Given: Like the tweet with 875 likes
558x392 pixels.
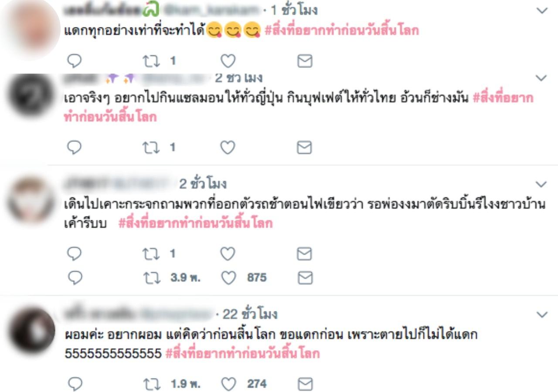Looking at the screenshot, I should [x=228, y=277].
